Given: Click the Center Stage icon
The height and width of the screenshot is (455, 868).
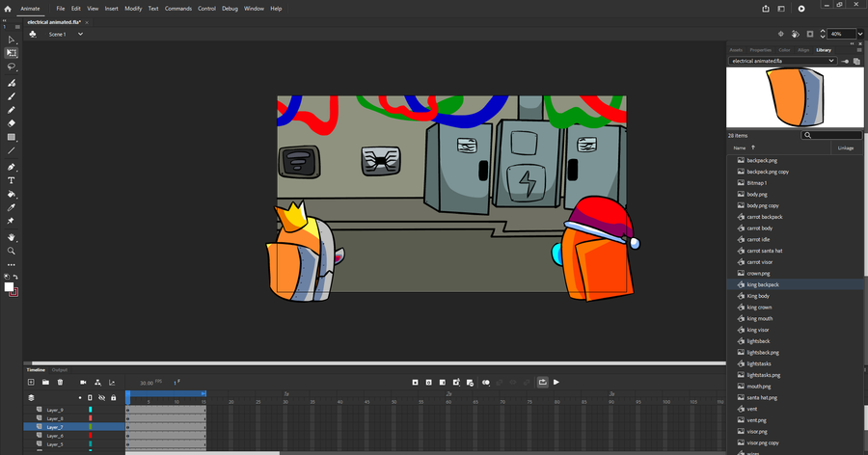Looking at the screenshot, I should [781, 34].
